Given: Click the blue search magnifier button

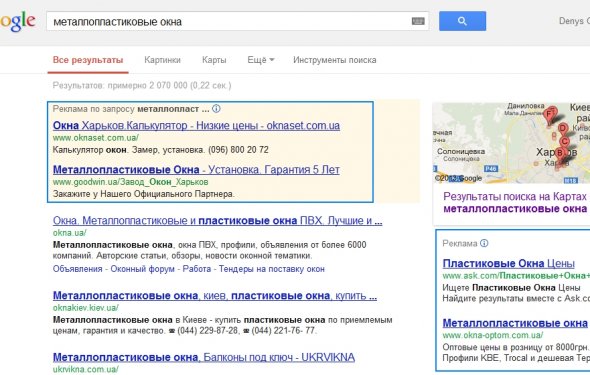Looking at the screenshot, I should click(x=462, y=21).
